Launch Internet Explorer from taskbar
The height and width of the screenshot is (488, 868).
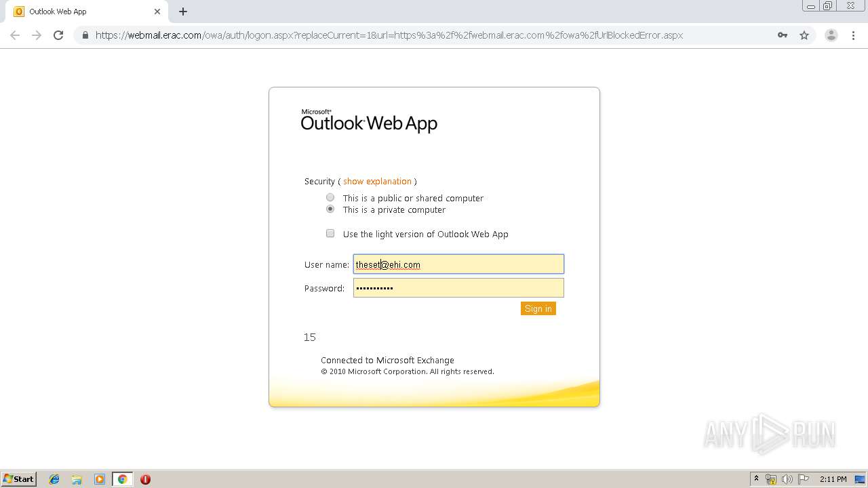click(54, 479)
